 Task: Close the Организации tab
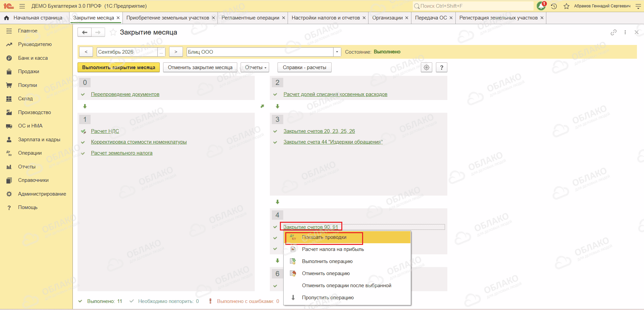(407, 18)
